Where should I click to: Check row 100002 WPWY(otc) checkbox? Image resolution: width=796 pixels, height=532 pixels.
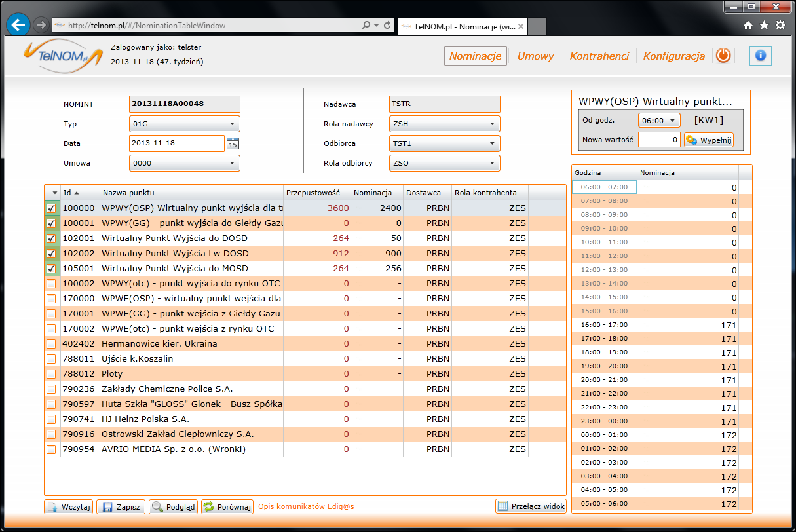click(x=51, y=283)
